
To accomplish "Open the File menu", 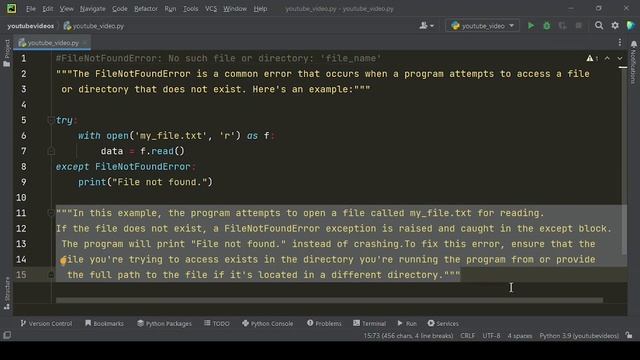I will coord(31,9).
